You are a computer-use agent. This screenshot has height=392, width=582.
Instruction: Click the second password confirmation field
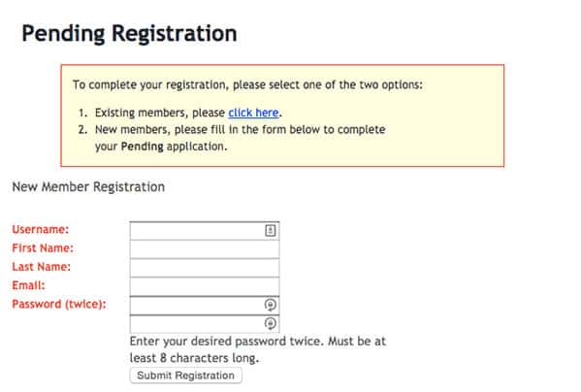(x=196, y=323)
